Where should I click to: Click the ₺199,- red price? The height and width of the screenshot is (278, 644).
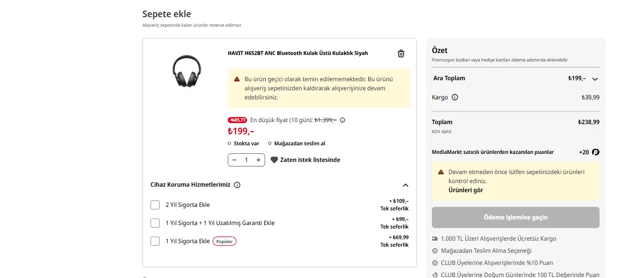pyautogui.click(x=241, y=131)
